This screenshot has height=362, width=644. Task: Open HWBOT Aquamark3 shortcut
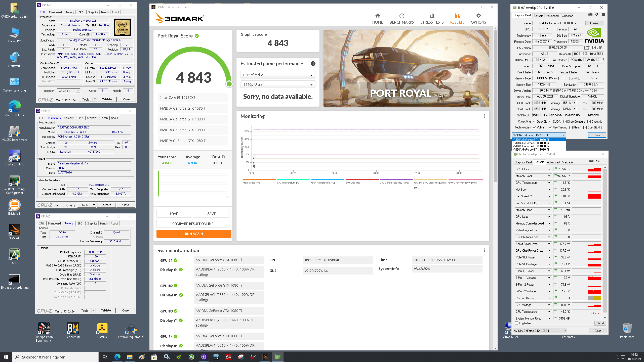pyautogui.click(x=131, y=330)
